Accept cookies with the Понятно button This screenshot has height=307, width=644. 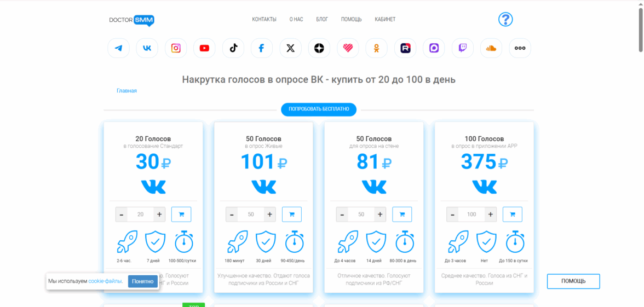click(143, 281)
